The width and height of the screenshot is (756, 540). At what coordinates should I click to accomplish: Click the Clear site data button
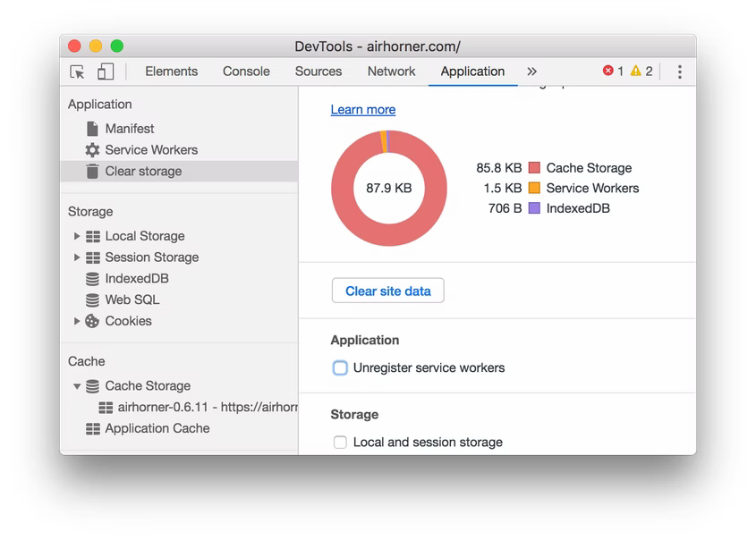tap(387, 291)
